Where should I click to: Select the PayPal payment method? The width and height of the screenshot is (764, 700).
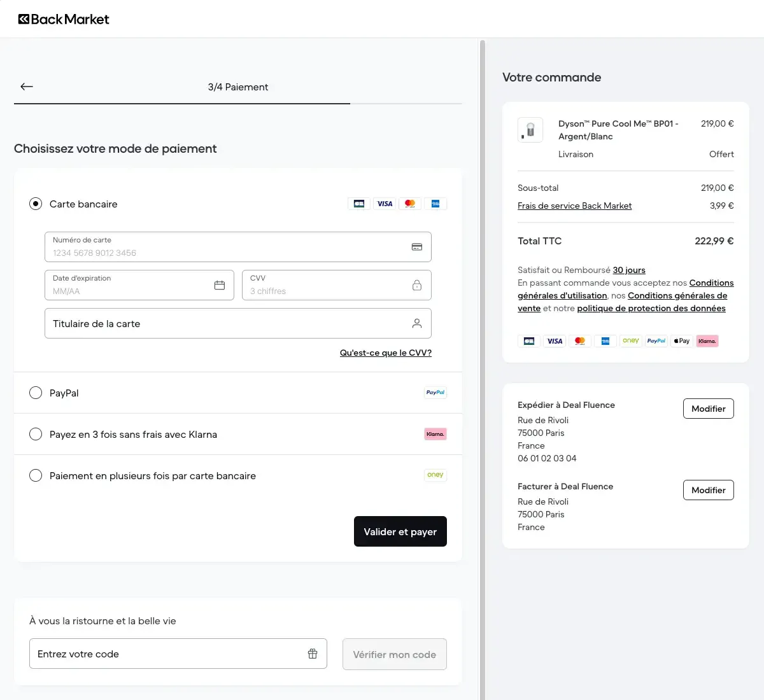tap(36, 393)
